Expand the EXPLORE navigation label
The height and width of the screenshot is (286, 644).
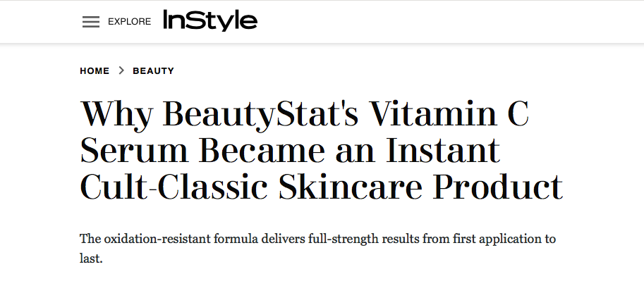click(129, 22)
